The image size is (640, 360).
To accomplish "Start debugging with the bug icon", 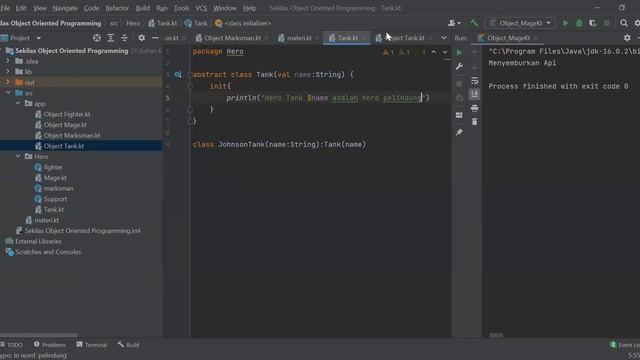I will 579,23.
